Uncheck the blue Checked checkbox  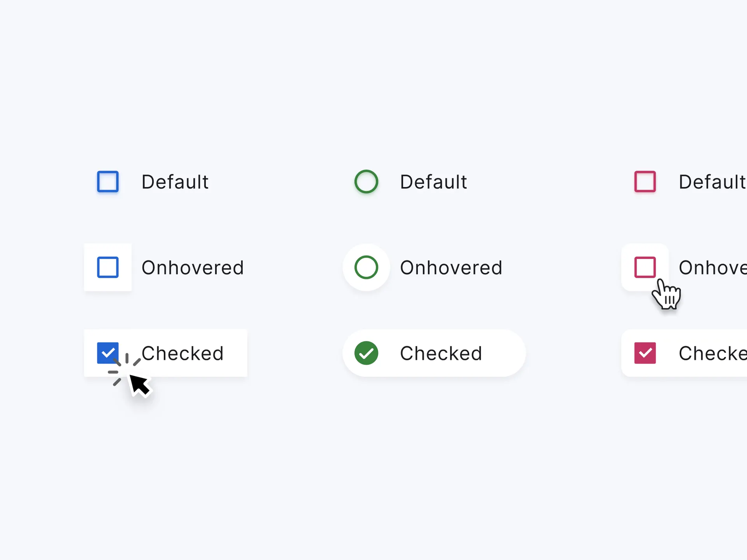tap(107, 352)
